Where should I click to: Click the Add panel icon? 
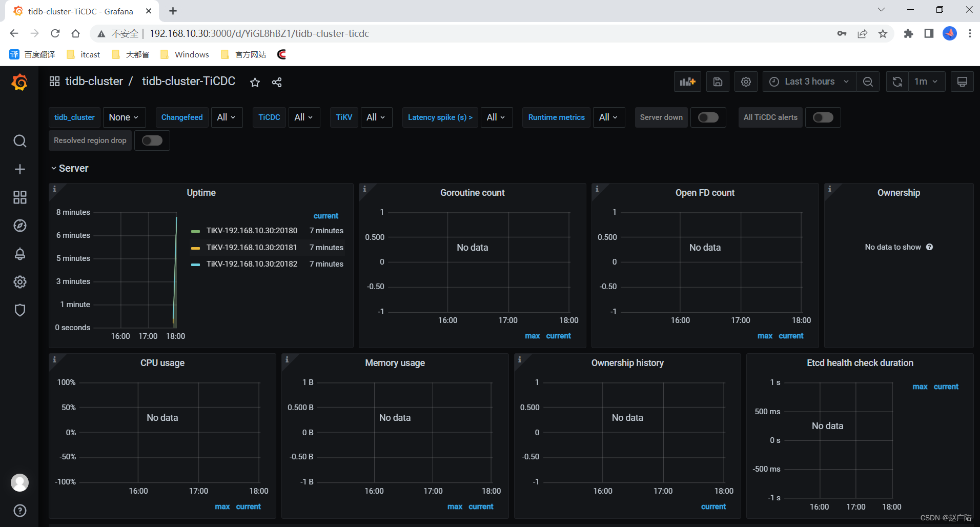[x=687, y=82]
